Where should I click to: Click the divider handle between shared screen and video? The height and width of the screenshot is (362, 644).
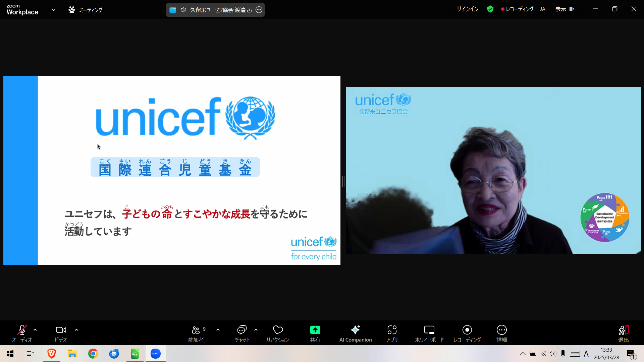point(343,182)
